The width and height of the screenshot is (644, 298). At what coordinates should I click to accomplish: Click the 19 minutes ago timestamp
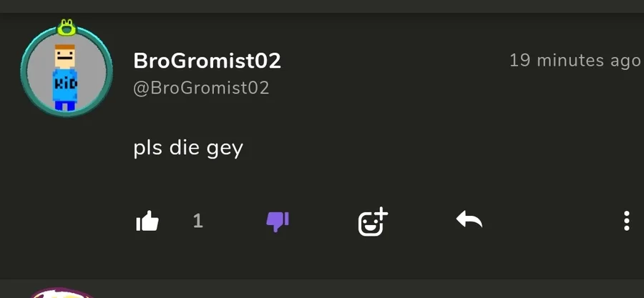575,61
